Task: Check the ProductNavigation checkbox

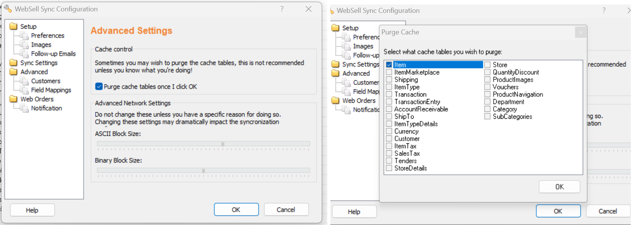Action: point(488,94)
